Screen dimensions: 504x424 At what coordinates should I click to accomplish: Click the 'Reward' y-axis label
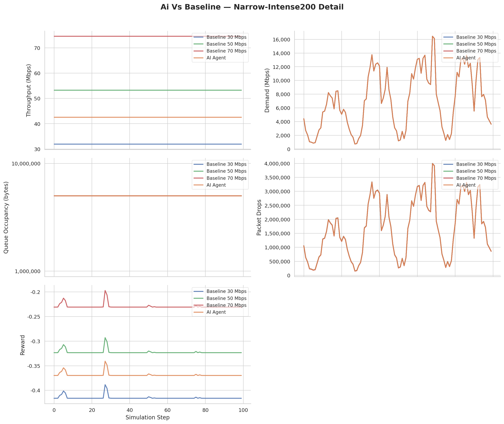(x=22, y=345)
